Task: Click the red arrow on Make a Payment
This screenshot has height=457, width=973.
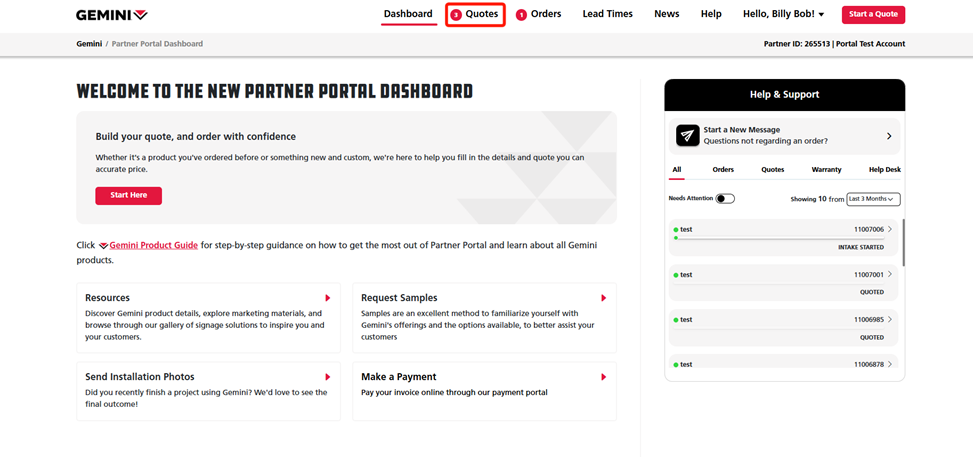Action: coord(603,377)
